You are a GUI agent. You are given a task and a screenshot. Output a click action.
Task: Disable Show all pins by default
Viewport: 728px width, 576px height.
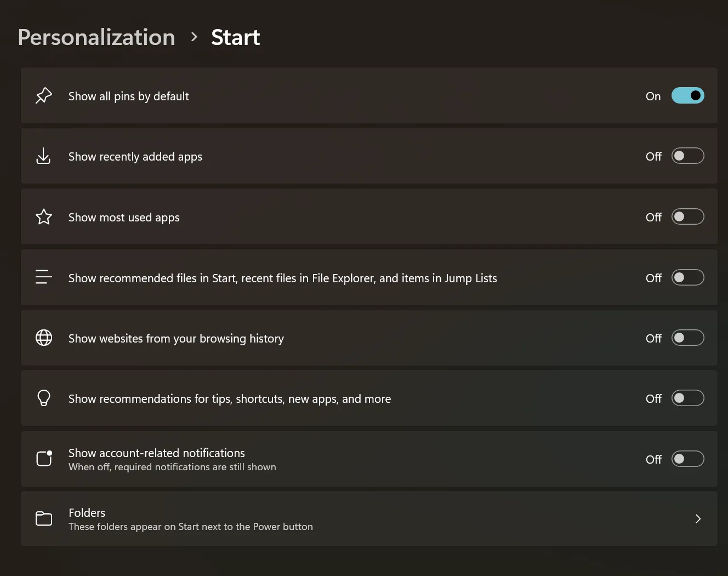click(x=687, y=95)
